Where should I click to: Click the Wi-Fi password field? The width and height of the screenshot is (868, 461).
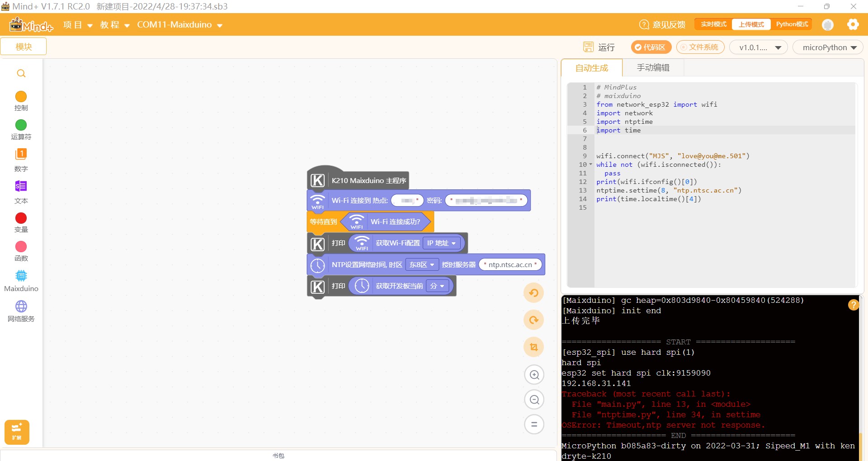(486, 200)
